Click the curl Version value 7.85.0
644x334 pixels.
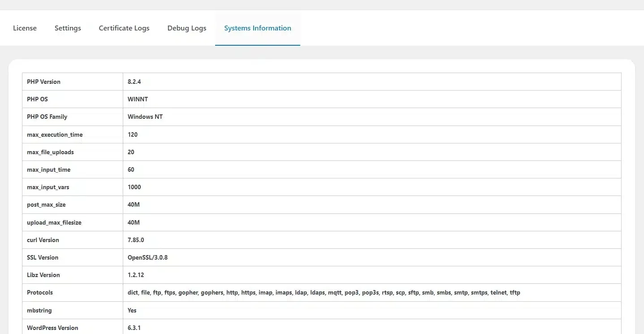pyautogui.click(x=136, y=240)
